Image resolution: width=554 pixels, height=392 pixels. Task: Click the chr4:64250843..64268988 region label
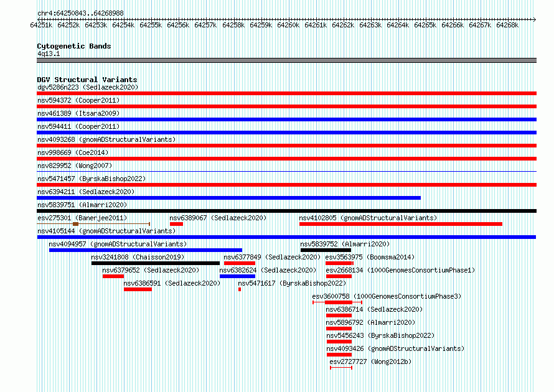pyautogui.click(x=80, y=14)
